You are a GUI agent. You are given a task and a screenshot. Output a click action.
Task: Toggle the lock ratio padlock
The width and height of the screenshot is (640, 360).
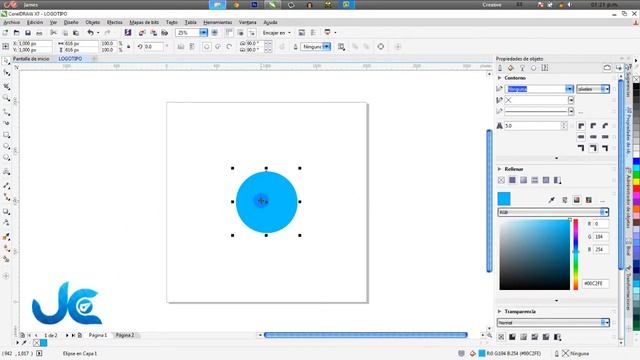point(129,47)
